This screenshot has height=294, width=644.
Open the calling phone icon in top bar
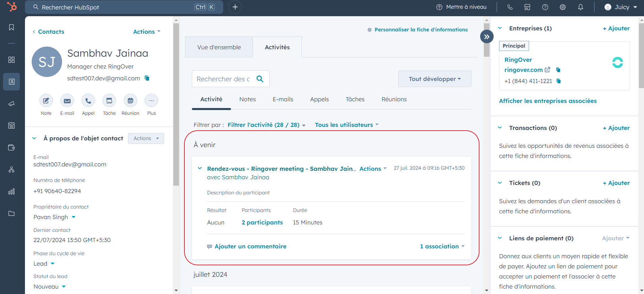(510, 7)
